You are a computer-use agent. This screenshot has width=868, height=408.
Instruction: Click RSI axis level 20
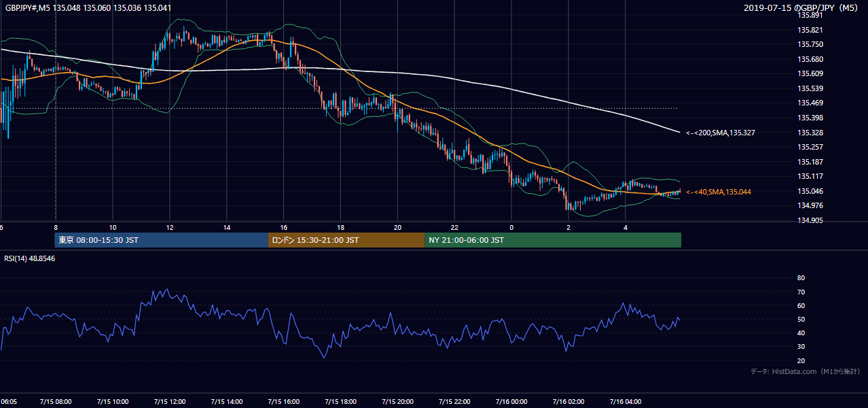click(801, 360)
